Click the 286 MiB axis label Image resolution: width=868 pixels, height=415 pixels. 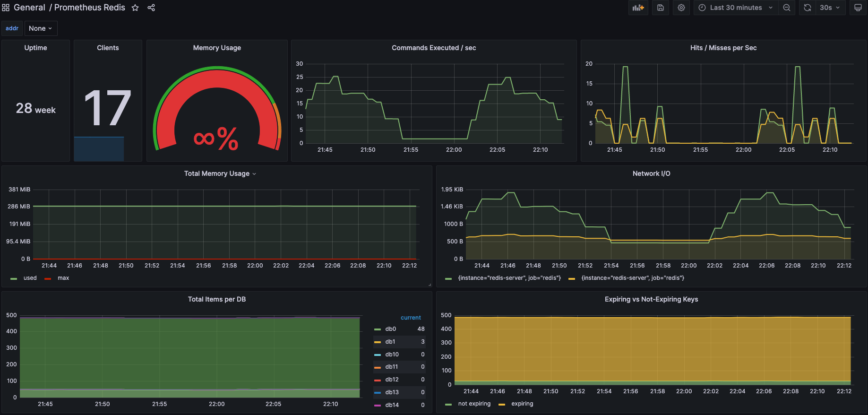[x=19, y=207]
